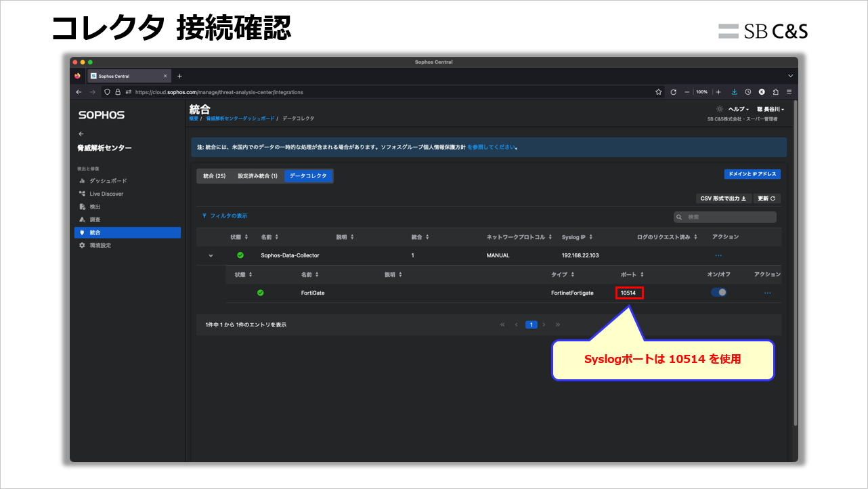Click the browser back arrow
868x489 pixels.
(79, 91)
